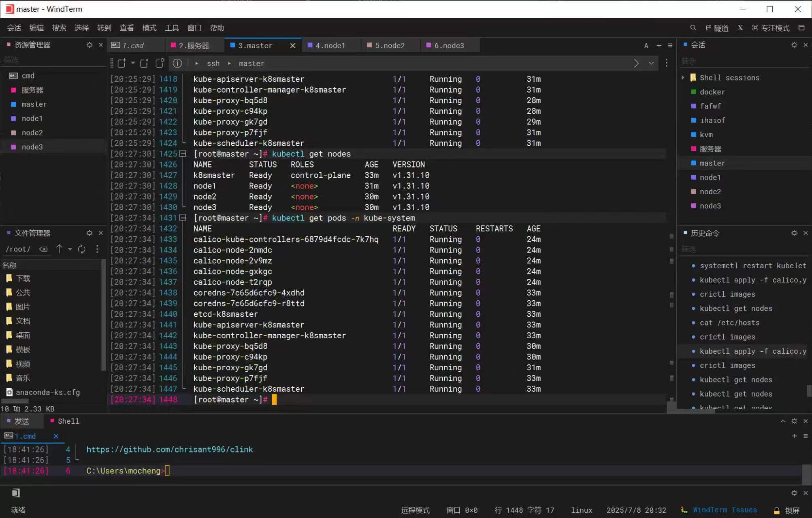Viewport: 812px width, 518px height.
Task: Open the file manager history dropdown arrow
Action: [70, 249]
